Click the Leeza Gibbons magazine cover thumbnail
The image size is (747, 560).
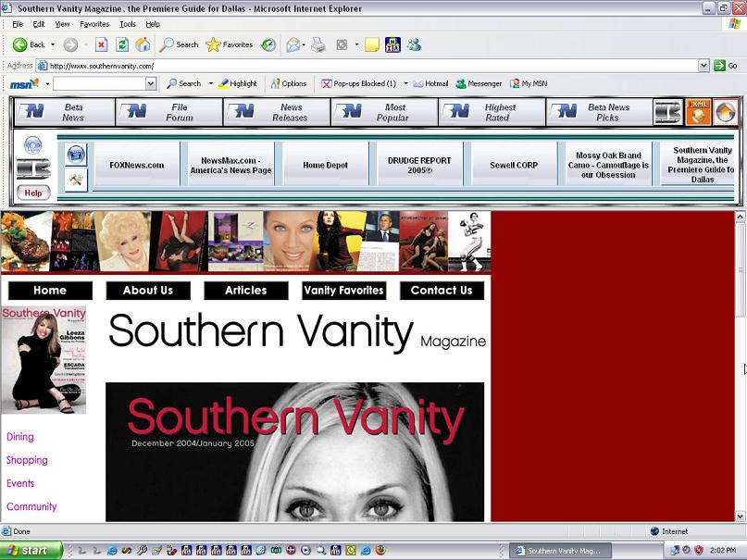coord(44,360)
